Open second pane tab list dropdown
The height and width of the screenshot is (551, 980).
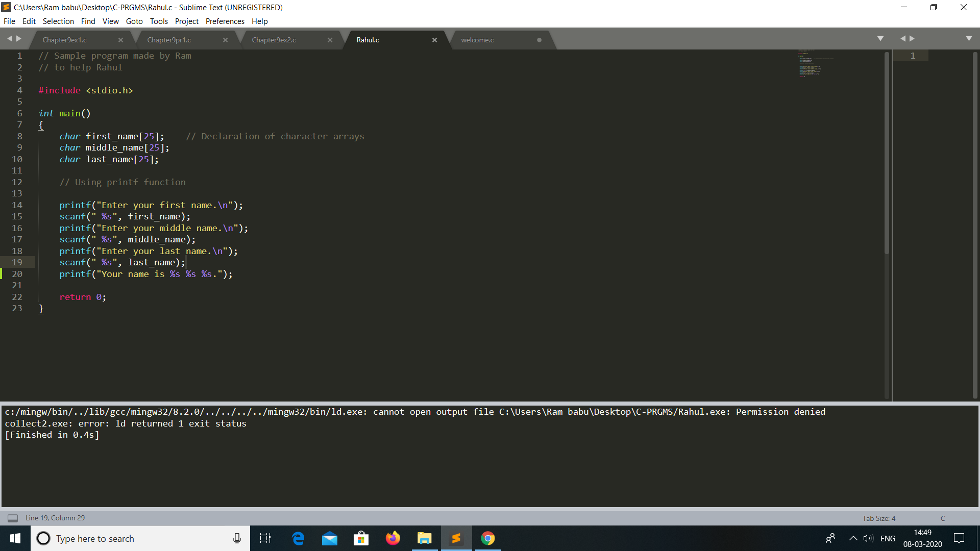point(969,38)
